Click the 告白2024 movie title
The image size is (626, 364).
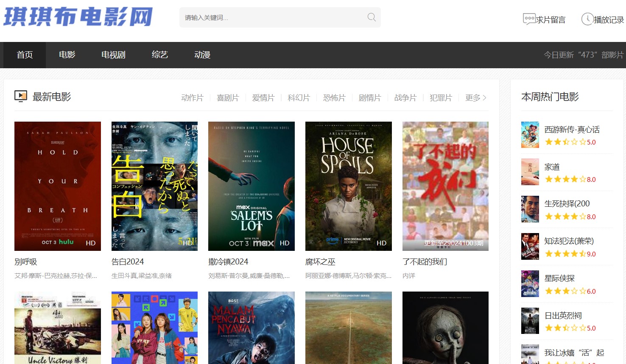[128, 262]
